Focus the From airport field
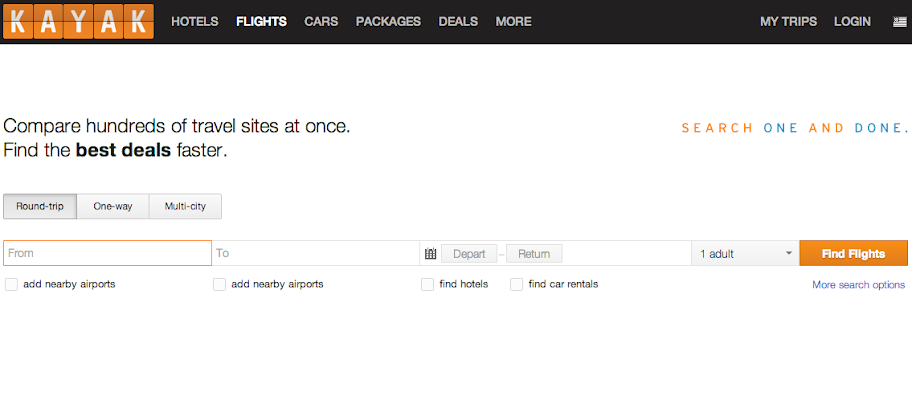 click(x=108, y=253)
